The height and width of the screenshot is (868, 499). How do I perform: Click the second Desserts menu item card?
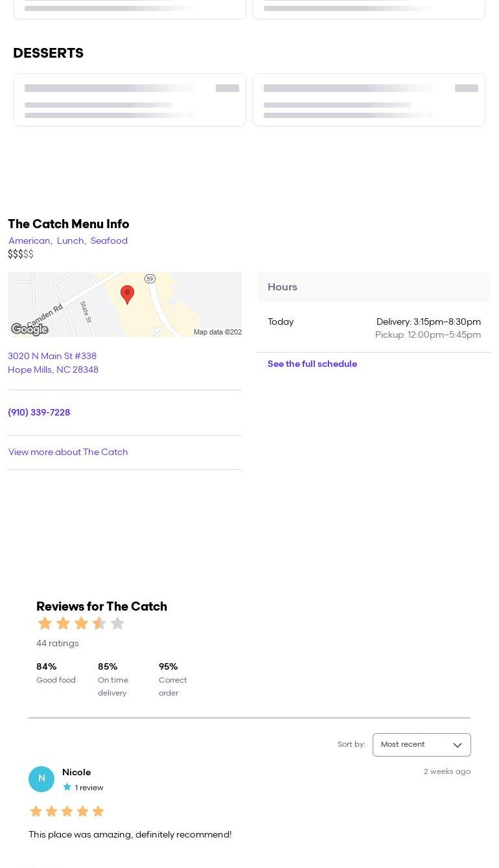click(369, 100)
